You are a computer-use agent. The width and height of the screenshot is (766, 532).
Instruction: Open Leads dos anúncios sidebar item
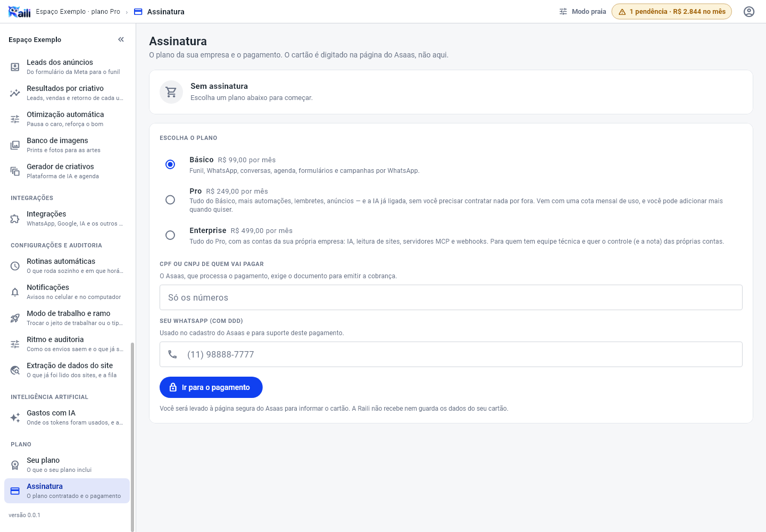[x=67, y=66]
